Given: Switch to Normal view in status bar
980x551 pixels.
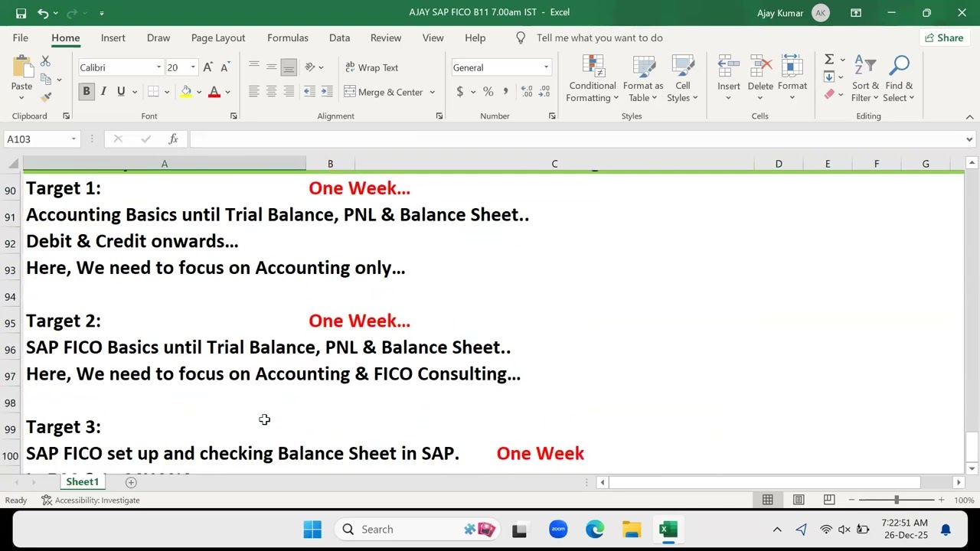Looking at the screenshot, I should click(767, 500).
